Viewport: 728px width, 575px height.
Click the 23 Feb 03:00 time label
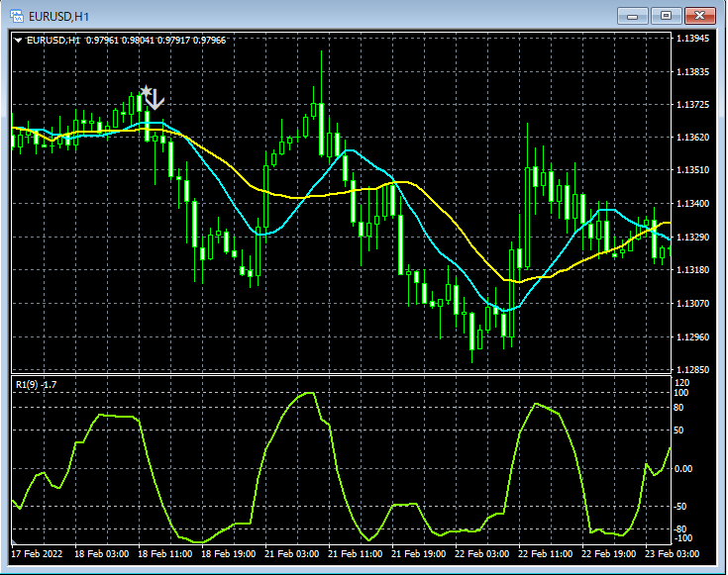(x=672, y=553)
